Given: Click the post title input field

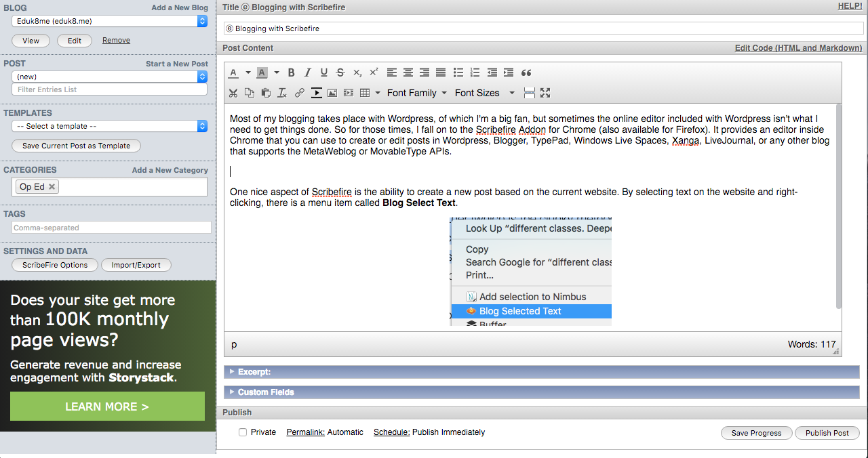Looking at the screenshot, I should coord(544,28).
